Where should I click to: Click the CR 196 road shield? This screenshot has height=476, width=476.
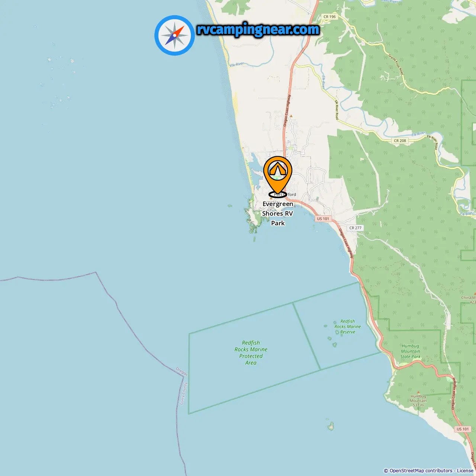click(x=329, y=16)
